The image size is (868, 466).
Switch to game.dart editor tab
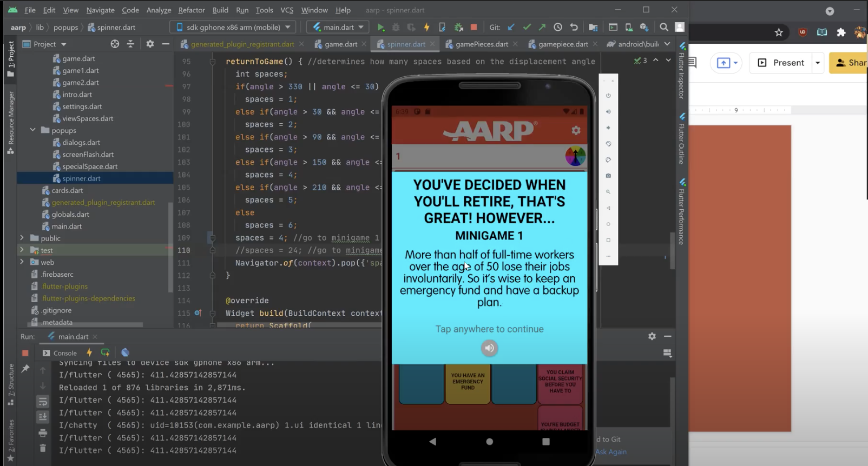(x=341, y=44)
